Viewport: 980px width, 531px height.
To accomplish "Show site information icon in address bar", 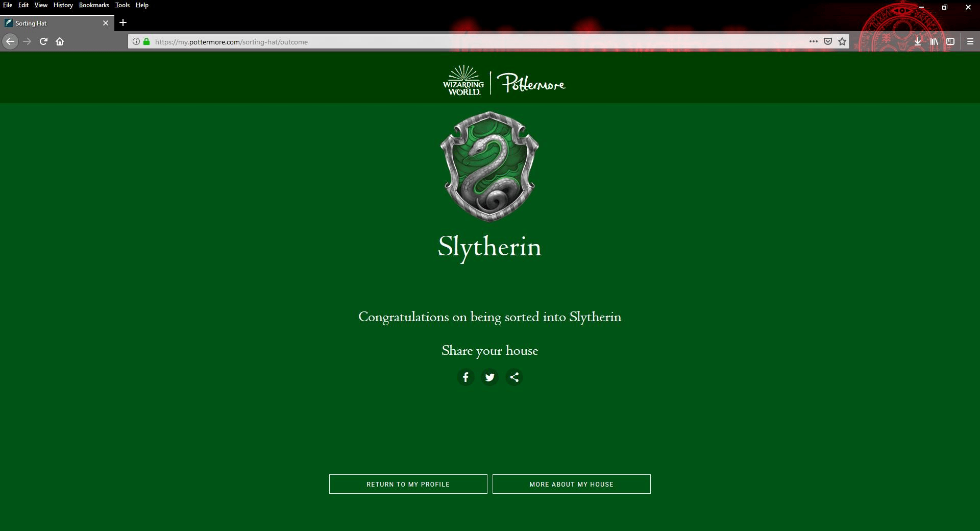I will [x=136, y=42].
